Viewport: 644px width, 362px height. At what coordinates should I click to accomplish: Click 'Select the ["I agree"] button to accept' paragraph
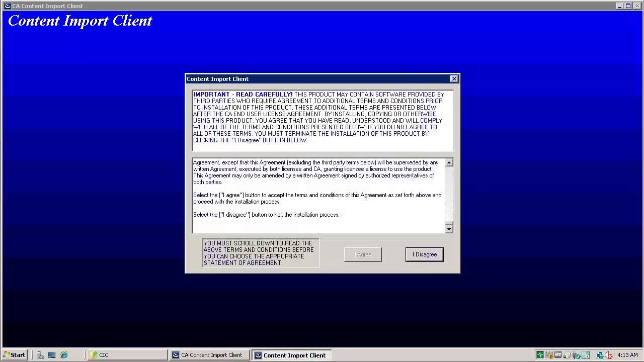click(317, 198)
